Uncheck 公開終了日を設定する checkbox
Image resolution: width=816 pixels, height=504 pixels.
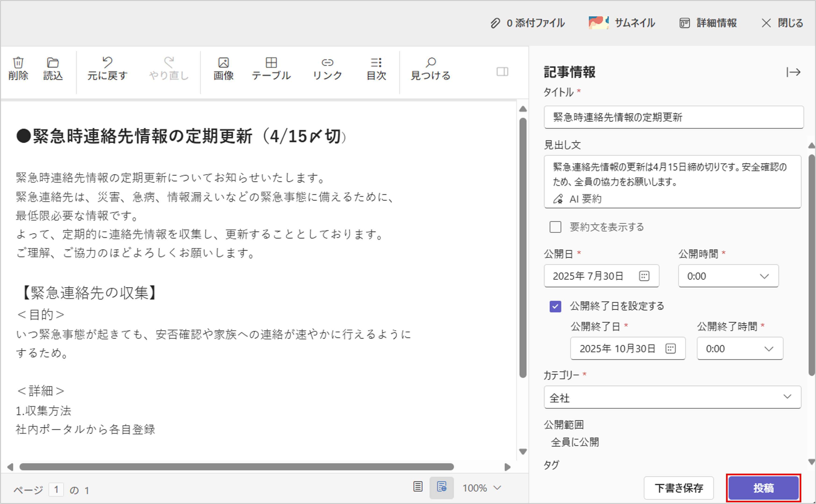[555, 306]
